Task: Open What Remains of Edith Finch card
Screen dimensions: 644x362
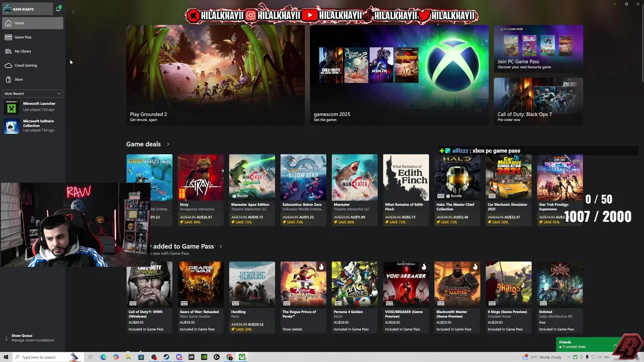Action: tap(406, 190)
